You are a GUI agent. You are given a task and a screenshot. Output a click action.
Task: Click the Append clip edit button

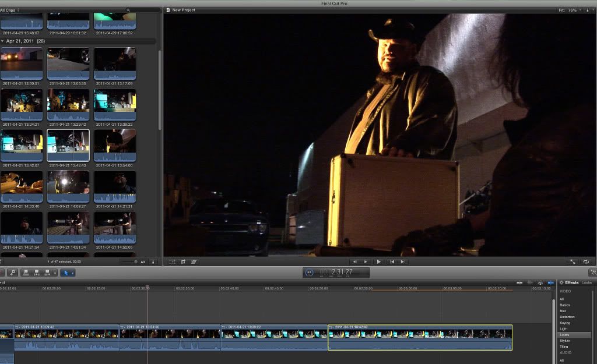(47, 273)
